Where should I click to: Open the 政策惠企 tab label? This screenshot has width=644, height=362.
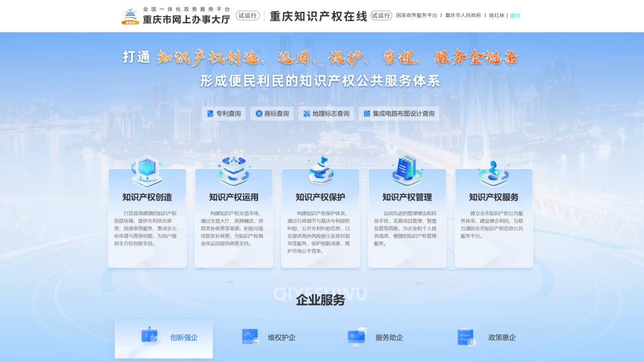click(x=502, y=338)
